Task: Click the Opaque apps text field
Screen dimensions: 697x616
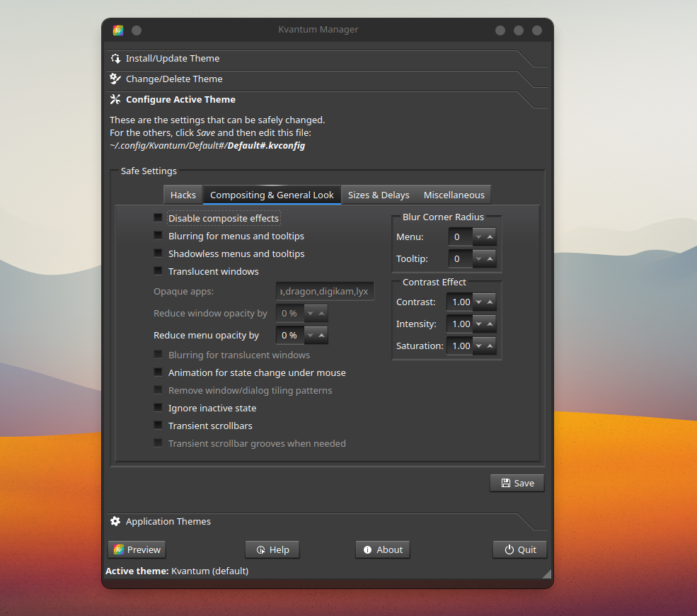Action: click(x=325, y=291)
